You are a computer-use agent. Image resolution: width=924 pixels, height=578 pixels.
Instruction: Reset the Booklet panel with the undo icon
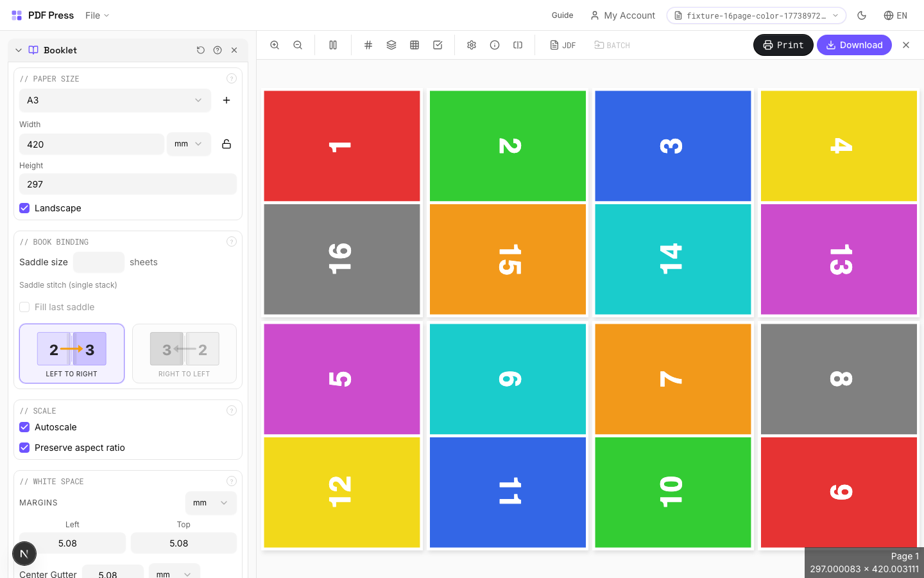201,49
